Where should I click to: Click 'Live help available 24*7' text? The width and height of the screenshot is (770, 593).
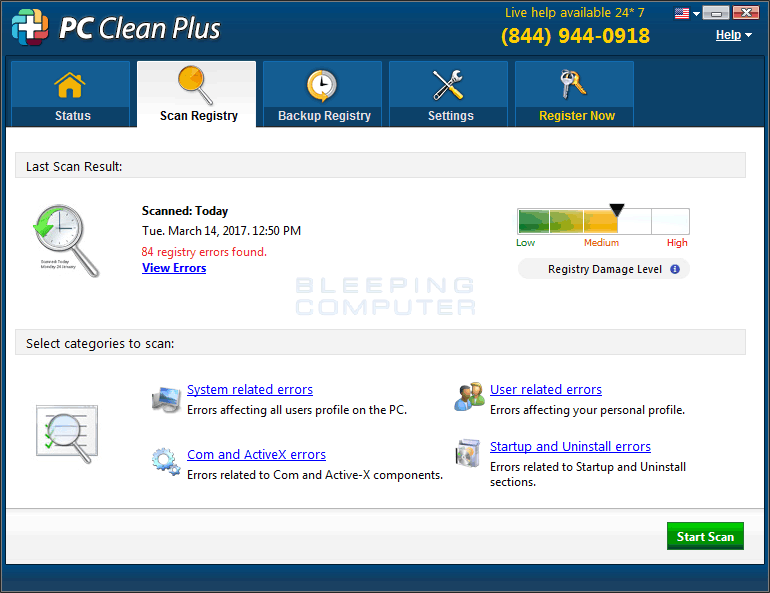click(575, 12)
